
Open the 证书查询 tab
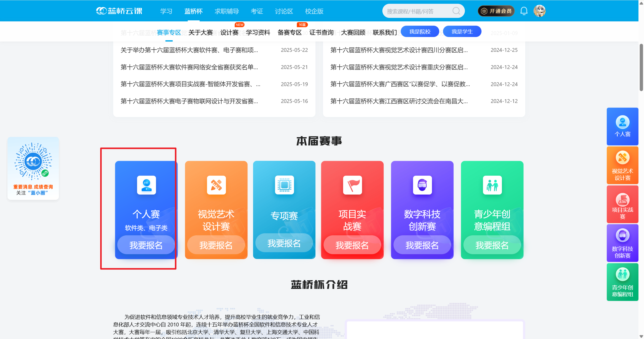click(321, 32)
